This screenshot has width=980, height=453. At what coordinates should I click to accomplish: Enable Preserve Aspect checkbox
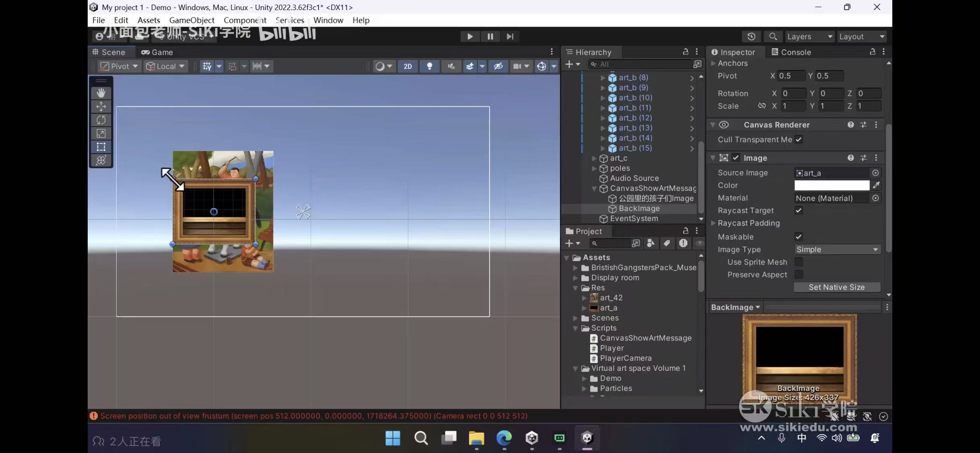tap(799, 275)
